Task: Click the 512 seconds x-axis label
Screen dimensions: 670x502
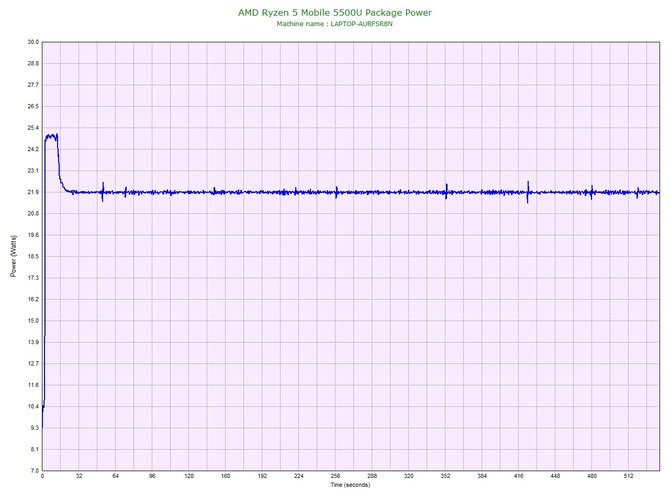Action: [x=629, y=476]
